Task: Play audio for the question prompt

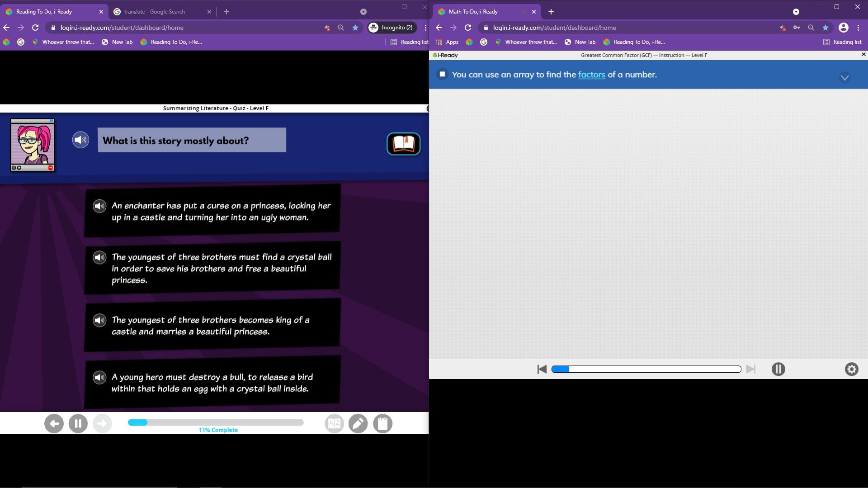Action: (80, 140)
